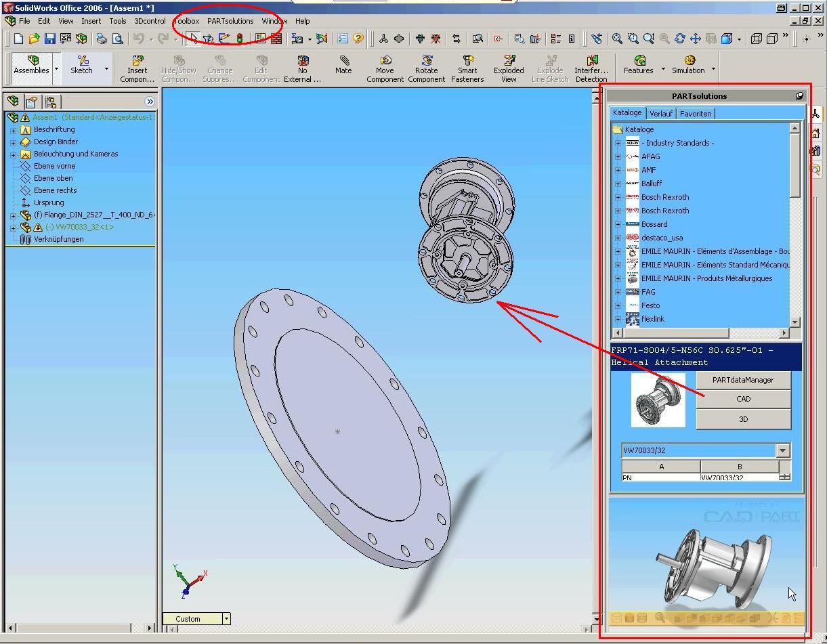Expand Flange_DIN_2527 component node

[x=13, y=215]
